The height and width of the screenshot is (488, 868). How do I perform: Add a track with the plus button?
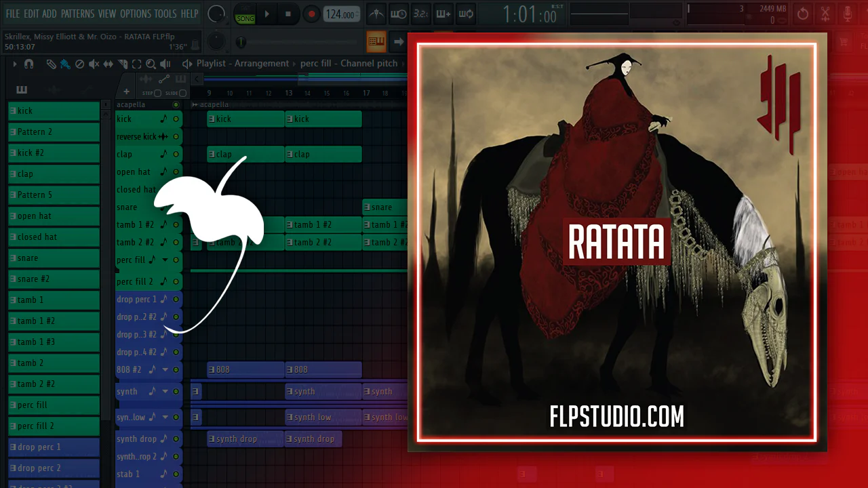point(126,91)
